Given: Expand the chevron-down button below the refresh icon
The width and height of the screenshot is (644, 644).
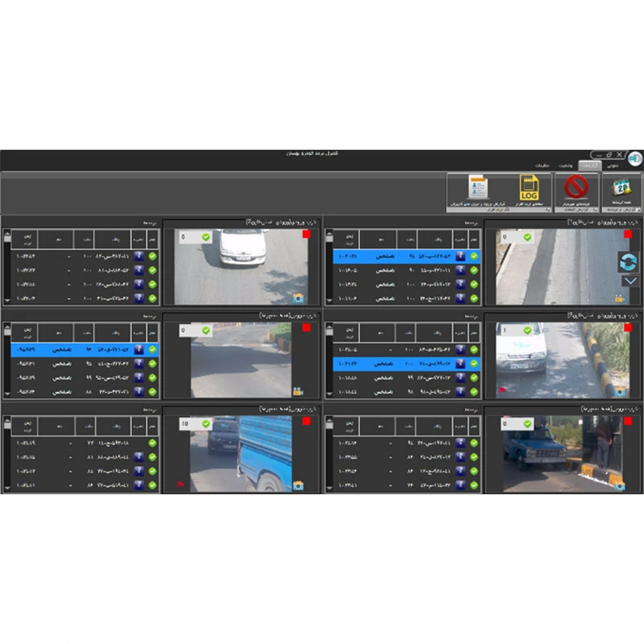Looking at the screenshot, I should pos(630,281).
